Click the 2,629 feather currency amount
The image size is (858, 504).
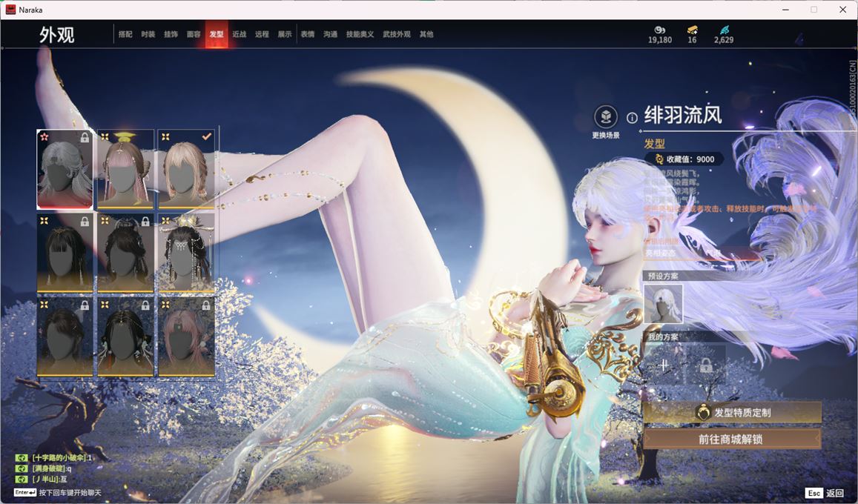(724, 40)
